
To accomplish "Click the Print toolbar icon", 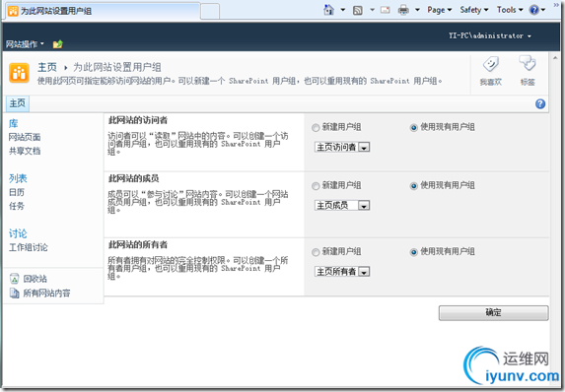I will (403, 10).
